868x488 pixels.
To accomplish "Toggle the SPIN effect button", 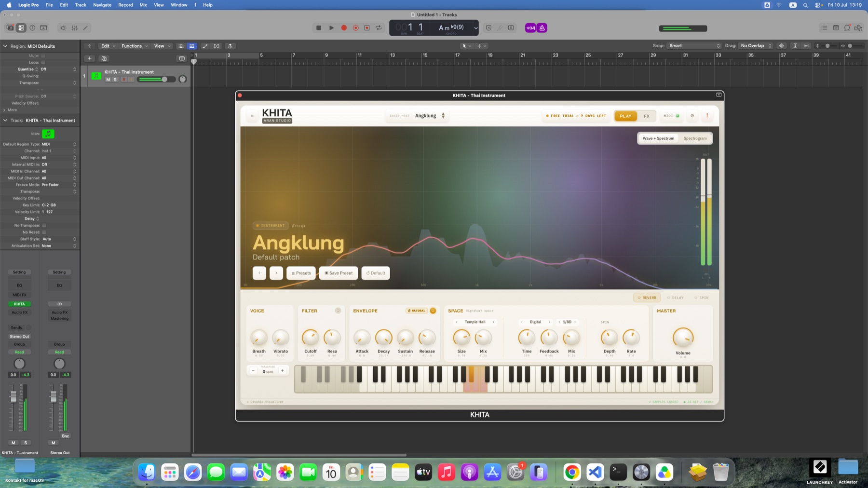I will point(702,298).
